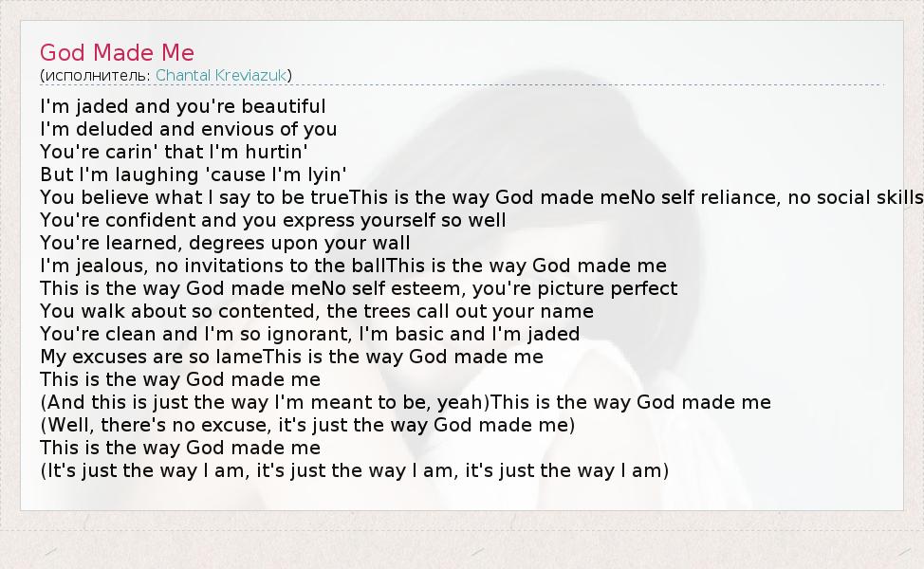Click the line starting "I'm jealous, no invitations"

pyautogui.click(x=353, y=266)
